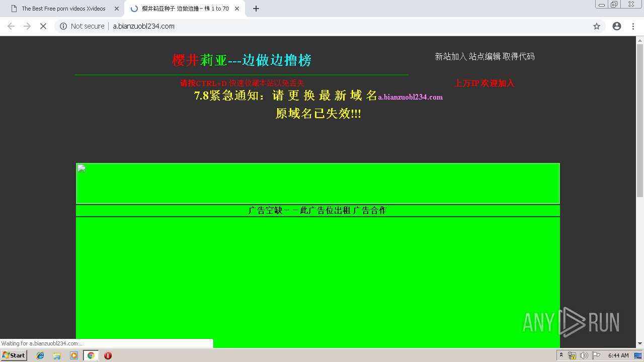Screen dimensions: 644x362
Task: Open volume control tray icon
Action: tap(584, 355)
